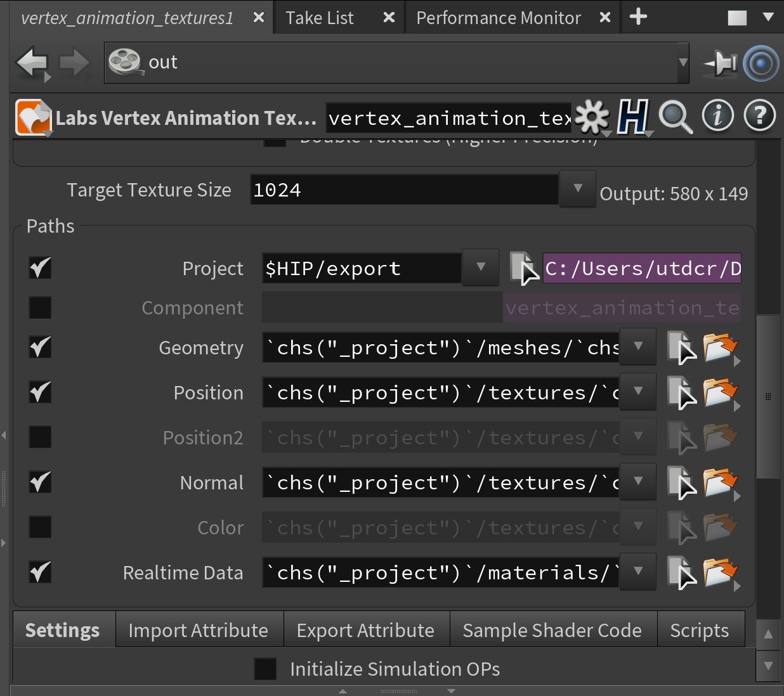784x696 pixels.
Task: Click the Geometry file chooser icon
Action: point(681,348)
